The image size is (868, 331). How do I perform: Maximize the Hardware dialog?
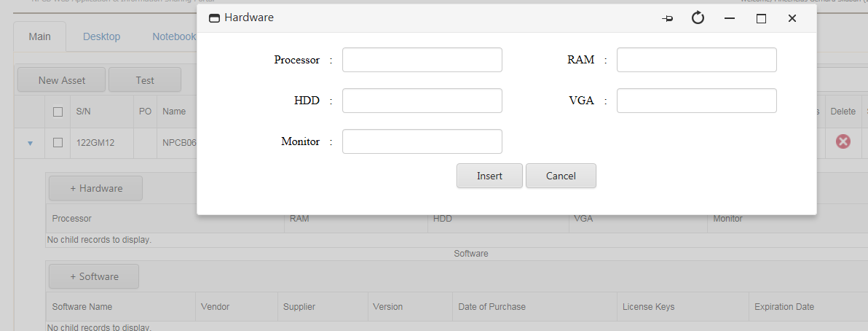[761, 18]
